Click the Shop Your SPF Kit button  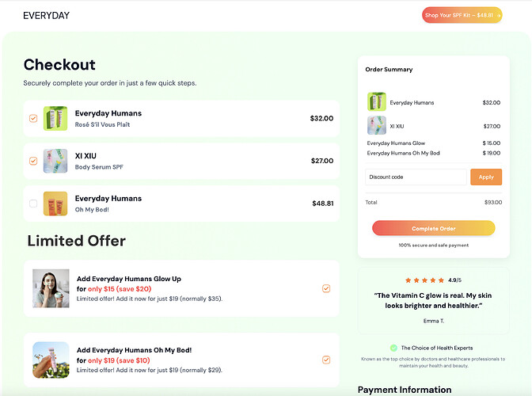[x=462, y=15]
